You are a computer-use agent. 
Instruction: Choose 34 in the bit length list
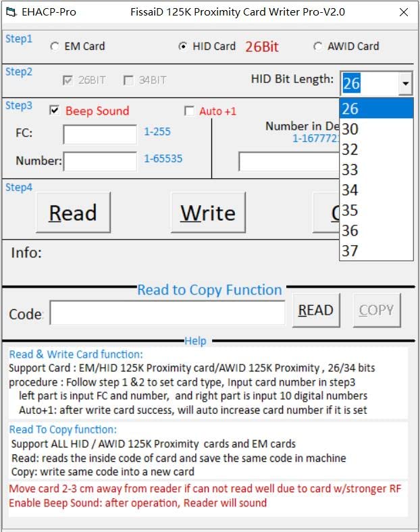click(x=376, y=190)
